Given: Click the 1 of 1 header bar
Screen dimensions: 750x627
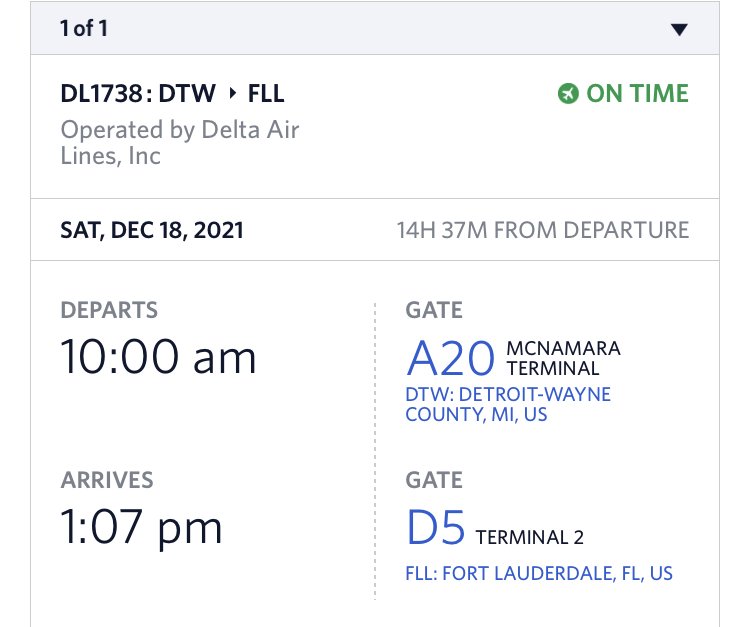Looking at the screenshot, I should click(x=375, y=28).
